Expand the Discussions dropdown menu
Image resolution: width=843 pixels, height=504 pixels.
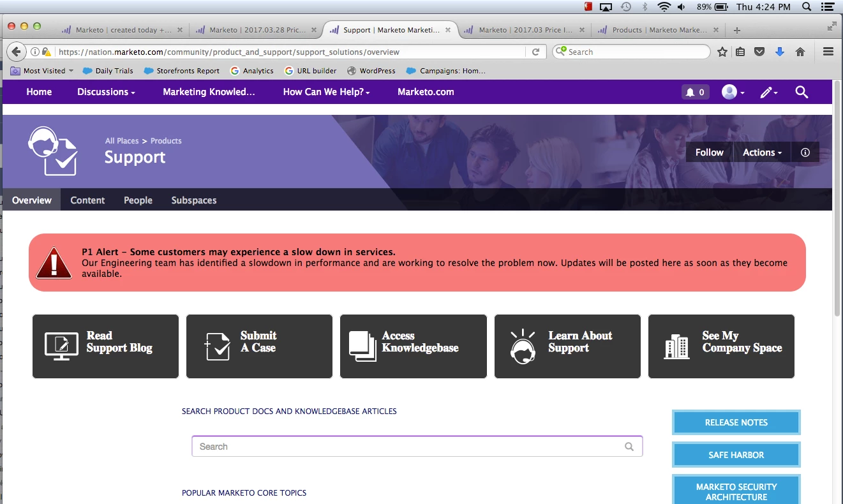point(106,92)
